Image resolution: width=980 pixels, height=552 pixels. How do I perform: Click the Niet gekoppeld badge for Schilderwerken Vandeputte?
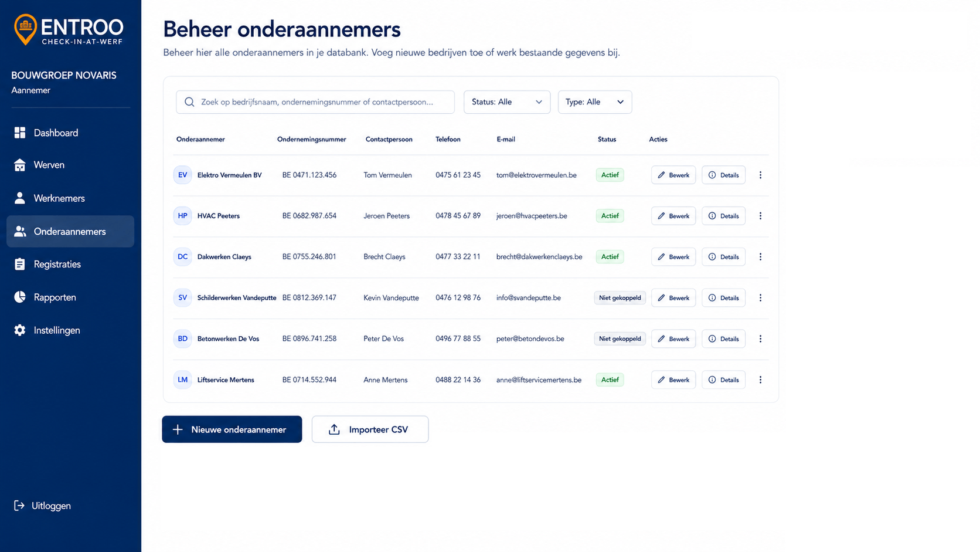(x=620, y=298)
